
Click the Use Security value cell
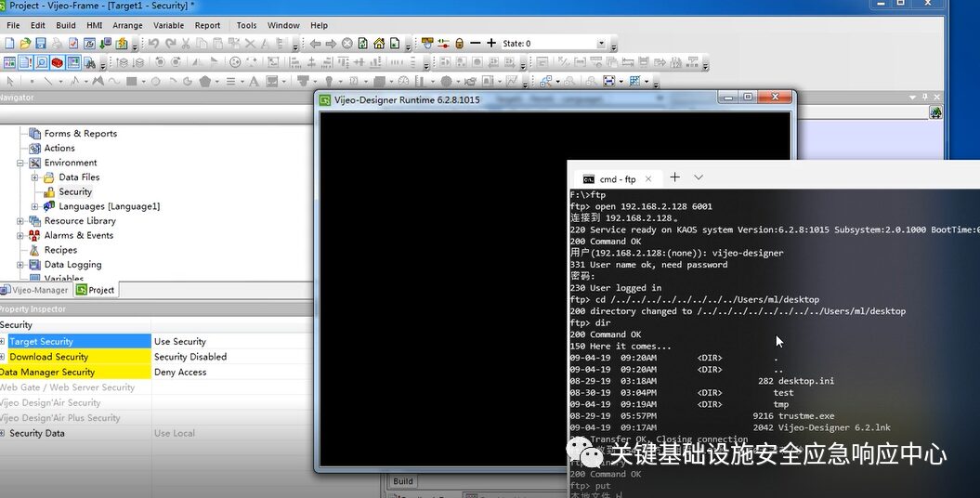tap(232, 341)
